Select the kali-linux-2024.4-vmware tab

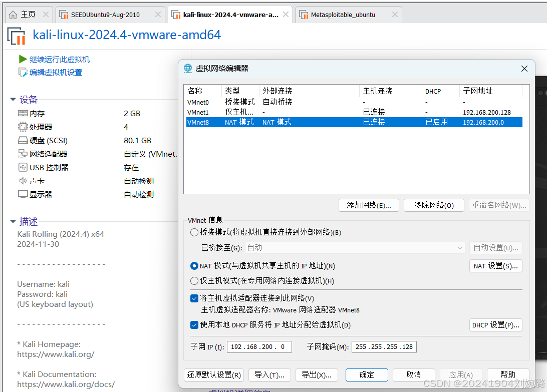[230, 15]
